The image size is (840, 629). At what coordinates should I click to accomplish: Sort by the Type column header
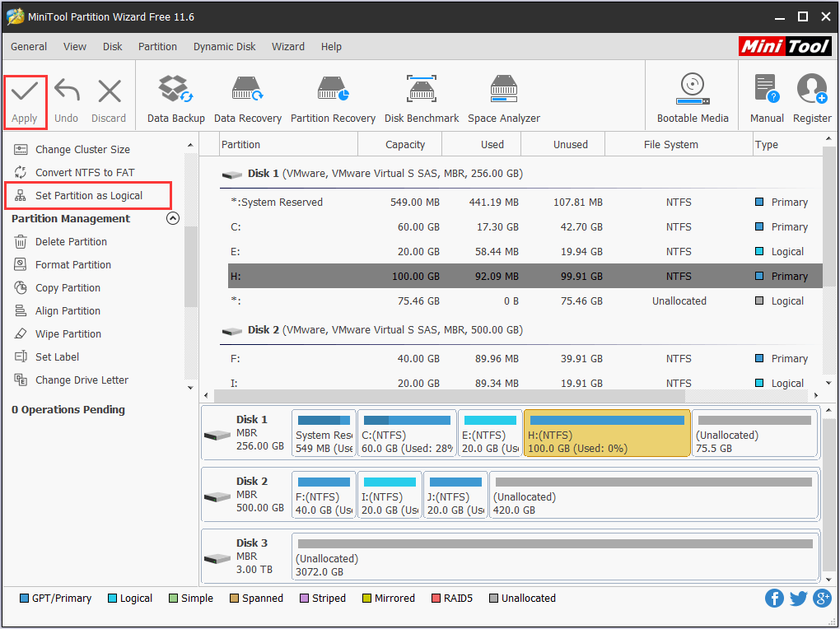click(787, 145)
